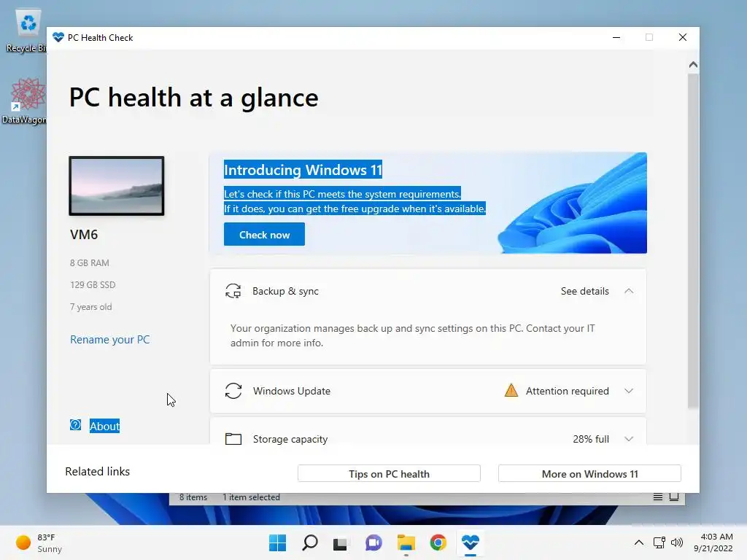Expand the Windows Update section chevron
Image resolution: width=747 pixels, height=560 pixels.
coord(629,391)
